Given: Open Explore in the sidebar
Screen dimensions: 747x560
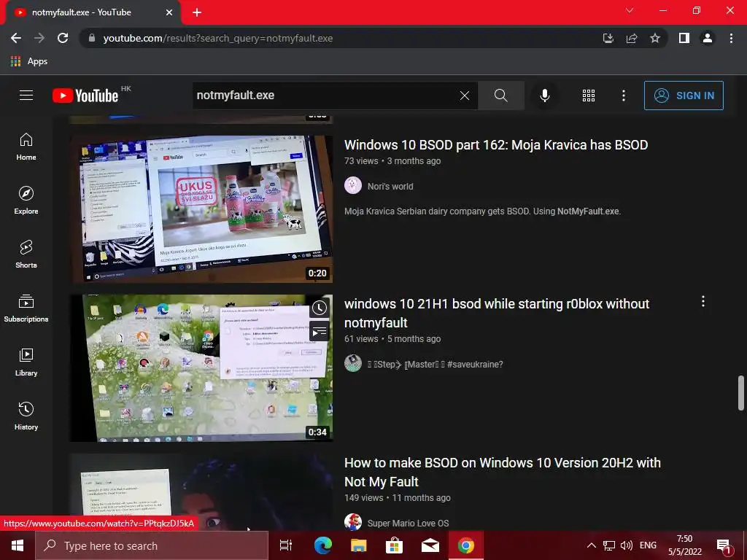Looking at the screenshot, I should click(26, 201).
